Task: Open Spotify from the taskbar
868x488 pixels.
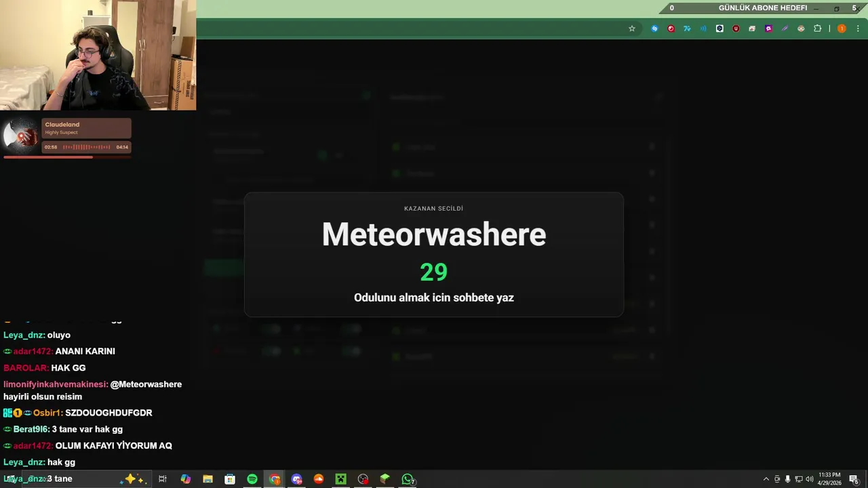Action: pos(252,479)
